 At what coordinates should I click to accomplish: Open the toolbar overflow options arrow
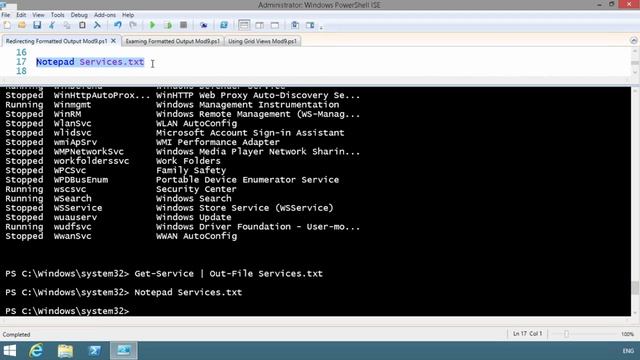pos(321,27)
